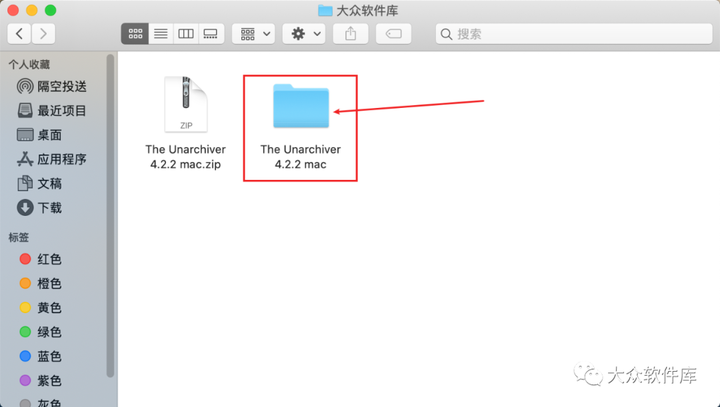
Task: Switch to gallery view mode
Action: 211,34
